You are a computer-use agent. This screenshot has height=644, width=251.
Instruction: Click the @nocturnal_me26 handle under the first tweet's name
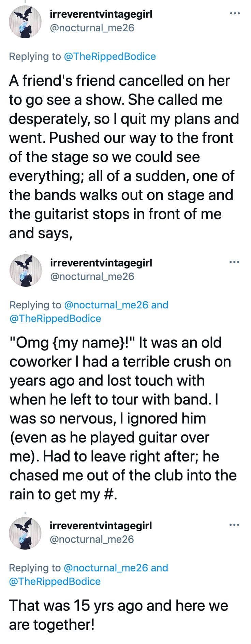click(x=92, y=28)
